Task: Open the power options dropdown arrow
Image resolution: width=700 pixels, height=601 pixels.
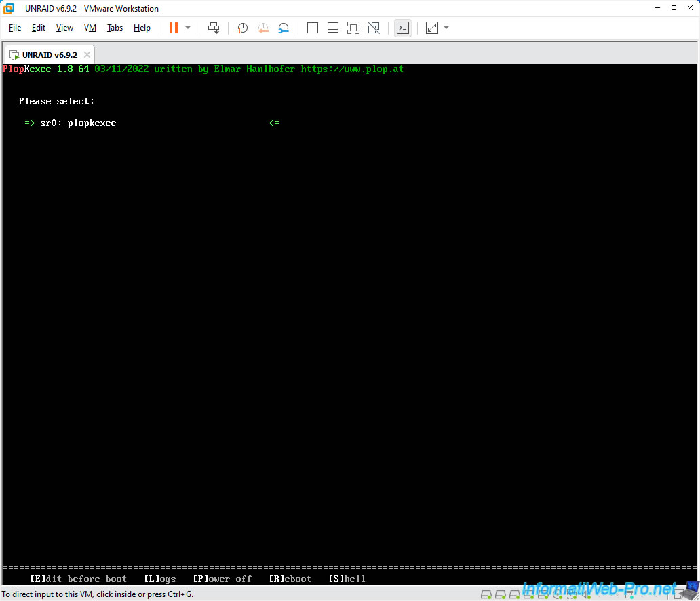Action: point(188,28)
